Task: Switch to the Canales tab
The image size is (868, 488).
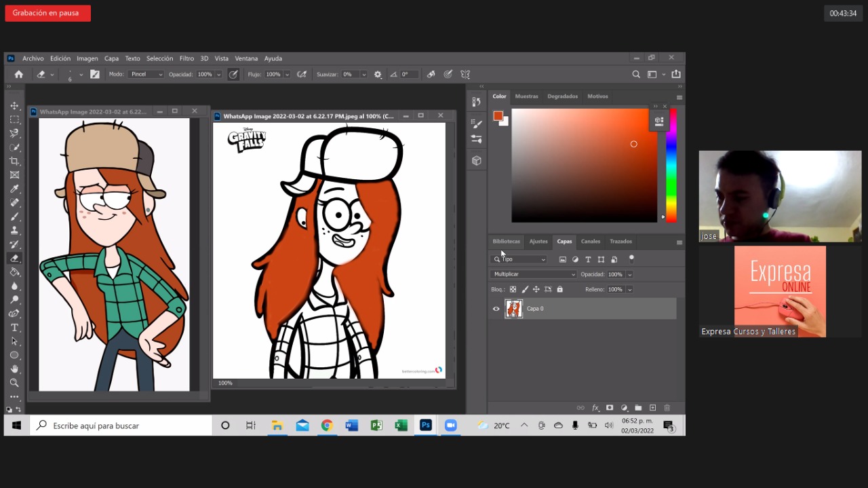Action: coord(591,242)
